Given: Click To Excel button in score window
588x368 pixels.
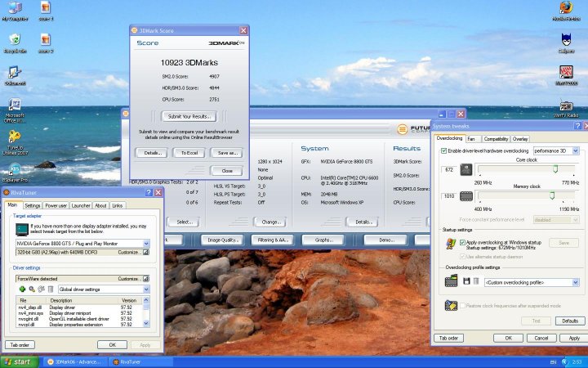Looking at the screenshot, I should pos(189,153).
